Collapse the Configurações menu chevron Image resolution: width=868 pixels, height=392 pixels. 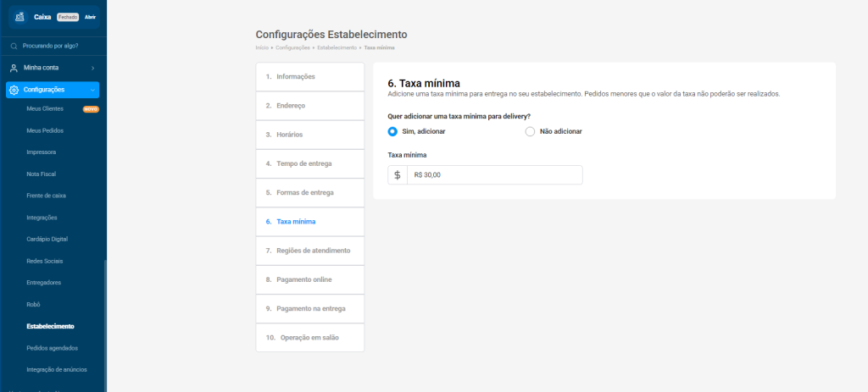pyautogui.click(x=92, y=90)
